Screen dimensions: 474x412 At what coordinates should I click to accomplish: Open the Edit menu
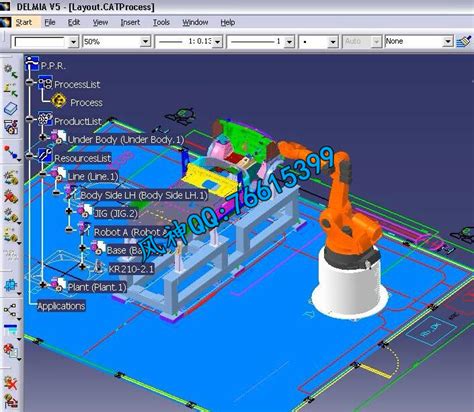[x=74, y=22]
